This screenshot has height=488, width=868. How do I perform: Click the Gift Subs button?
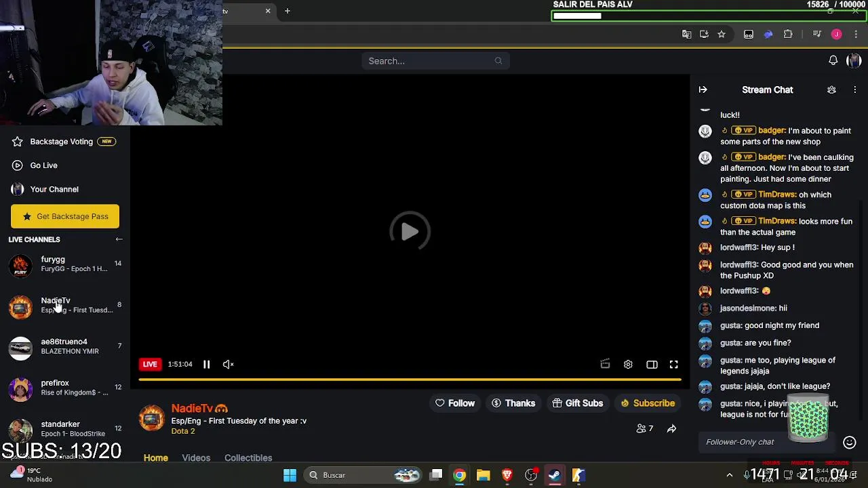point(578,403)
